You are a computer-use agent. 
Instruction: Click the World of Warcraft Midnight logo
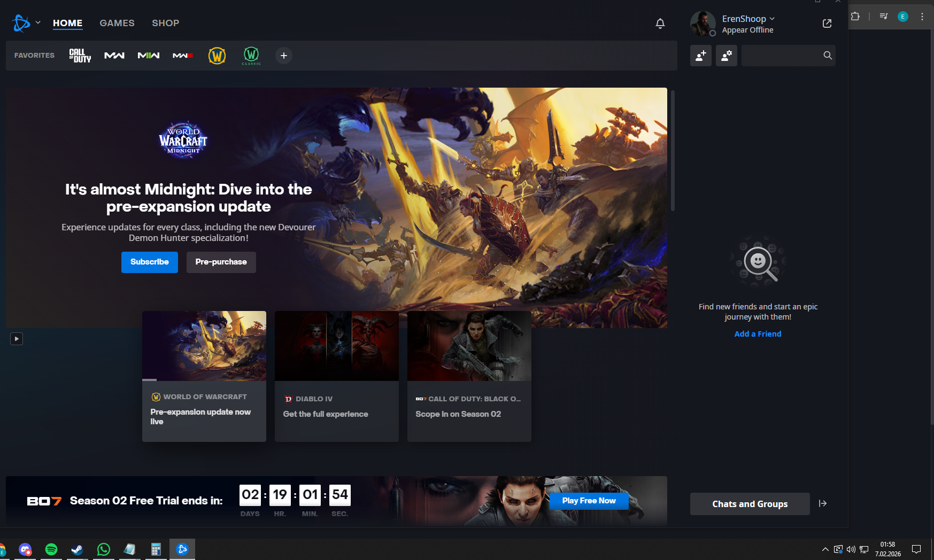183,140
